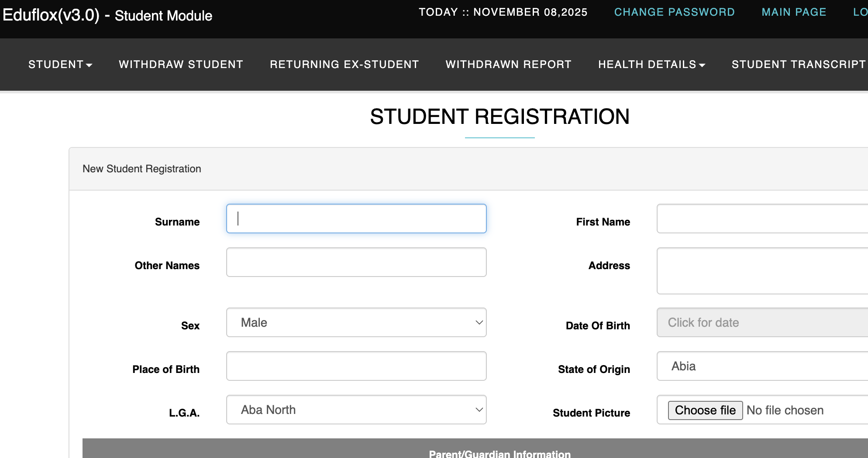The height and width of the screenshot is (458, 868).
Task: Open the HEALTH DETAILS dropdown menu
Action: [x=651, y=65]
